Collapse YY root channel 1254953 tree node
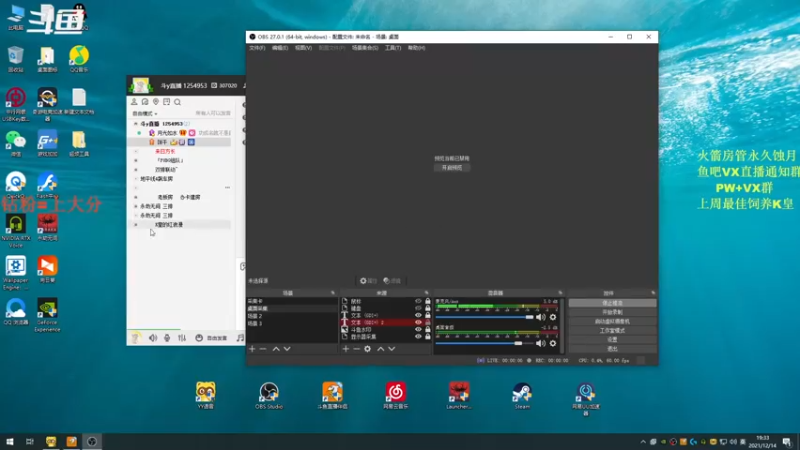The width and height of the screenshot is (800, 450). 136,123
